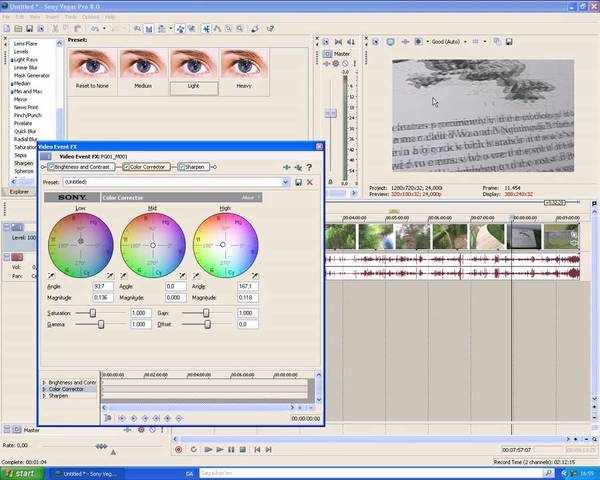Select the Light sharpen preset
The image size is (600, 480).
194,72
